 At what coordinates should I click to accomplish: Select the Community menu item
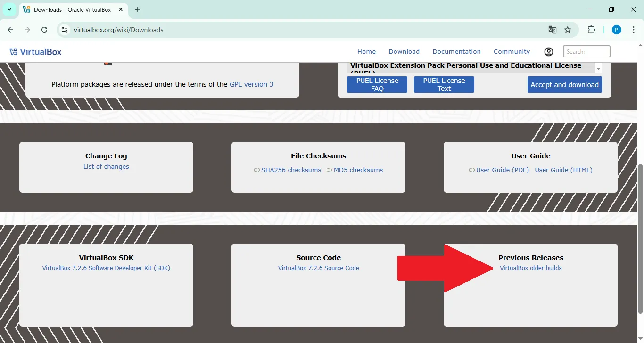click(512, 51)
